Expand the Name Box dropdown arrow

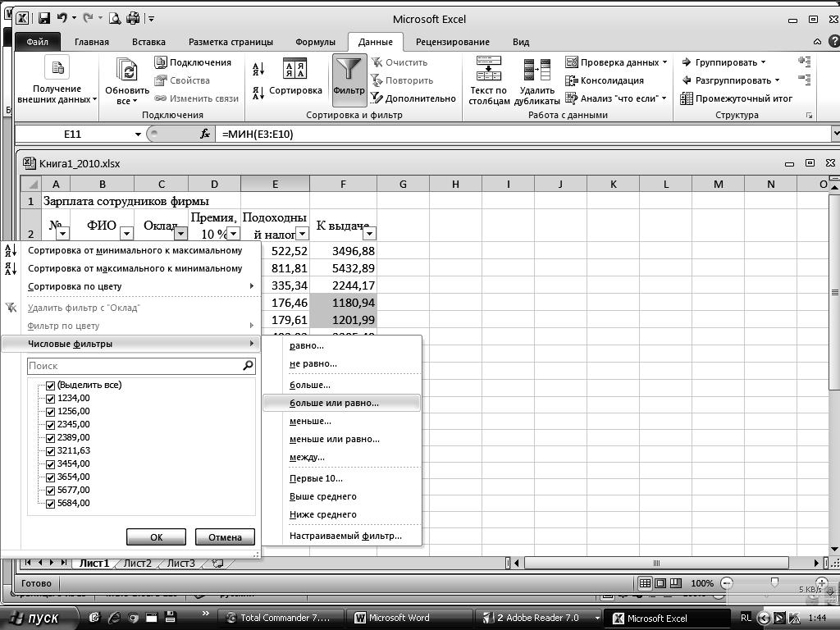point(138,134)
